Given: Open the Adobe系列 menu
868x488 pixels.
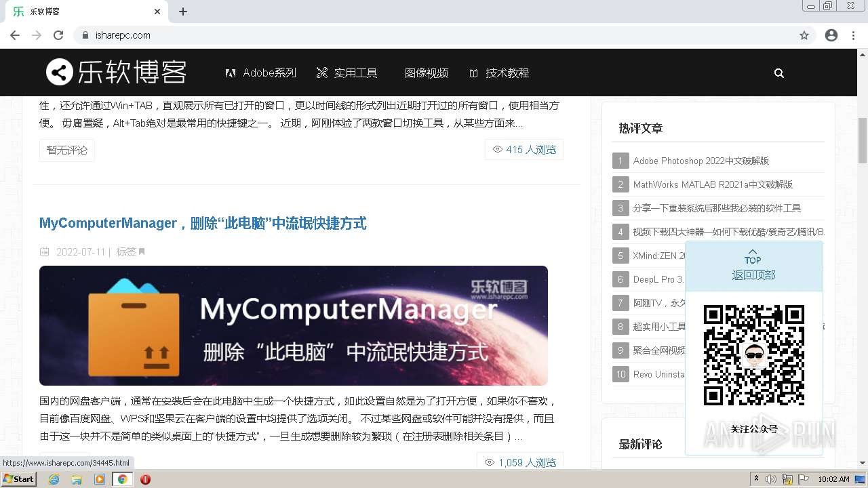Looking at the screenshot, I should 261,73.
